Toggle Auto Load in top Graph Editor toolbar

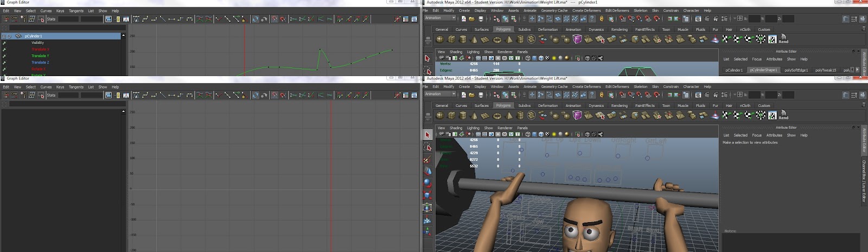[x=255, y=19]
